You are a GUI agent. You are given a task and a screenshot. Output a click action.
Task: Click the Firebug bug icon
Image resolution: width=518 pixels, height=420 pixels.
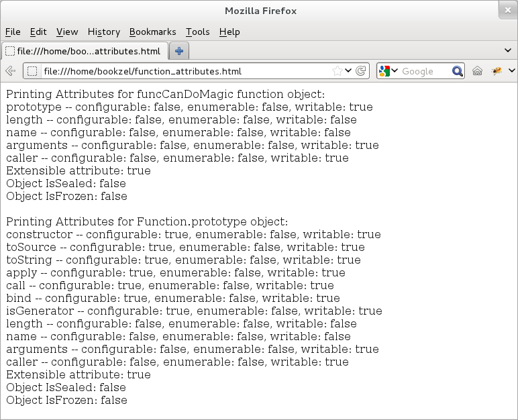coord(497,71)
